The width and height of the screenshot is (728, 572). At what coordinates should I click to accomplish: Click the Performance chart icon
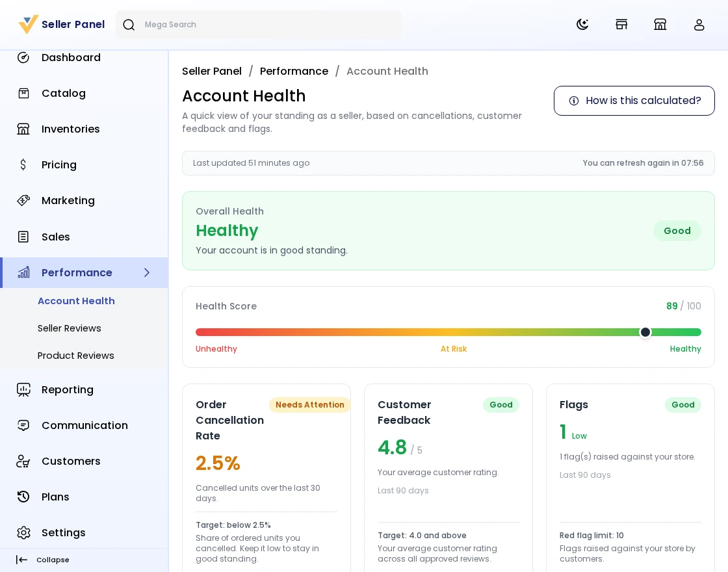[23, 272]
